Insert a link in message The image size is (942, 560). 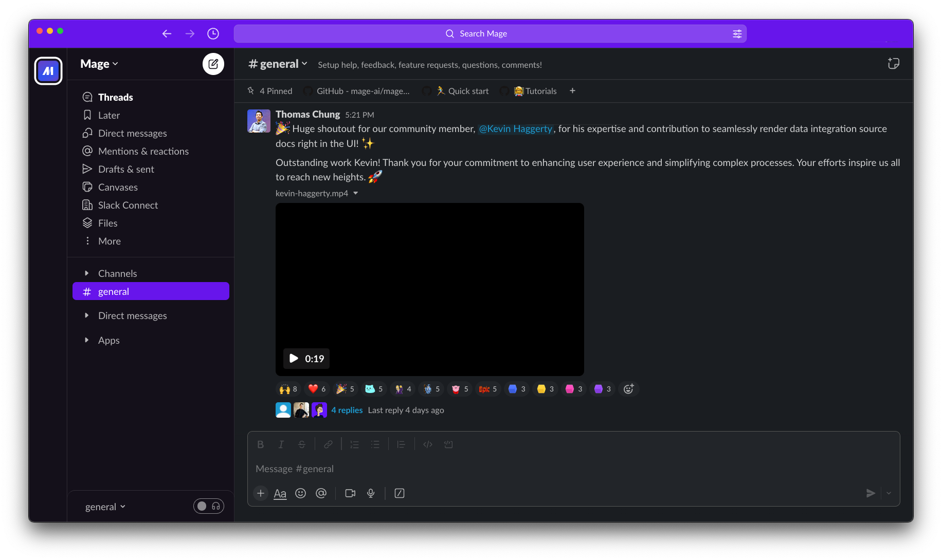point(328,444)
